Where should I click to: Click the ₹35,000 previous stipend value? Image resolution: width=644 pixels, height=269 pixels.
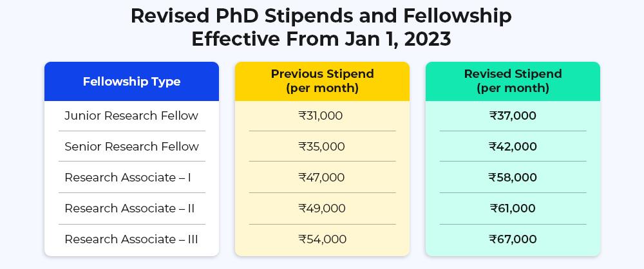pyautogui.click(x=322, y=147)
